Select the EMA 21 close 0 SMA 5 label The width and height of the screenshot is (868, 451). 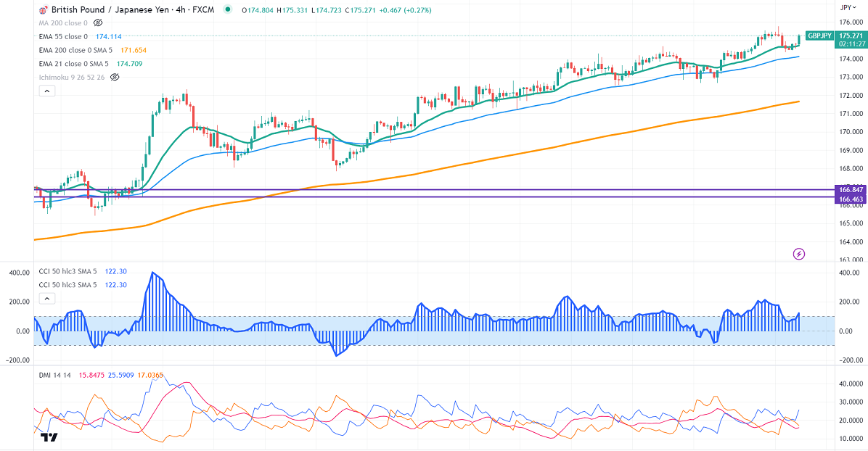73,64
